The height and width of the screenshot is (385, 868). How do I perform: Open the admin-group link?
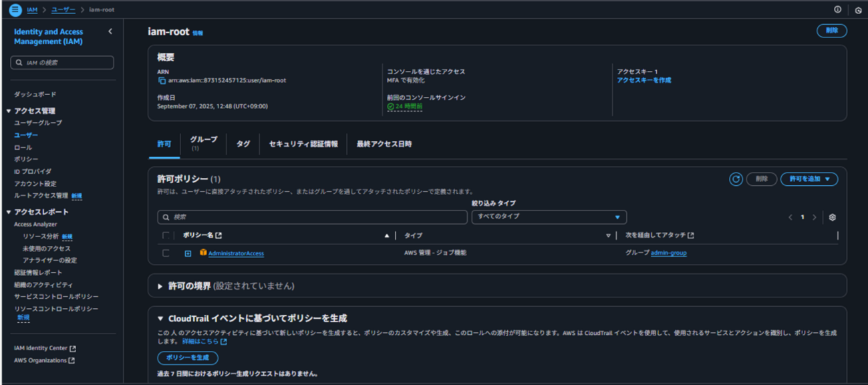pyautogui.click(x=669, y=253)
